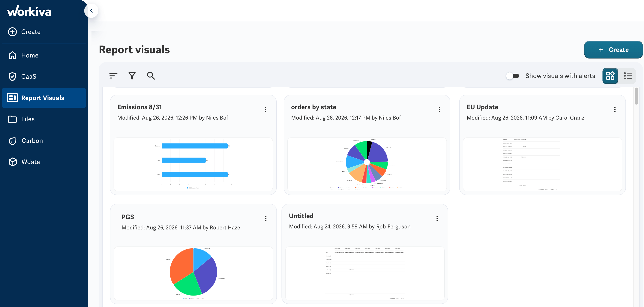This screenshot has width=644, height=307.
Task: Open the sort options icon
Action: [x=113, y=76]
